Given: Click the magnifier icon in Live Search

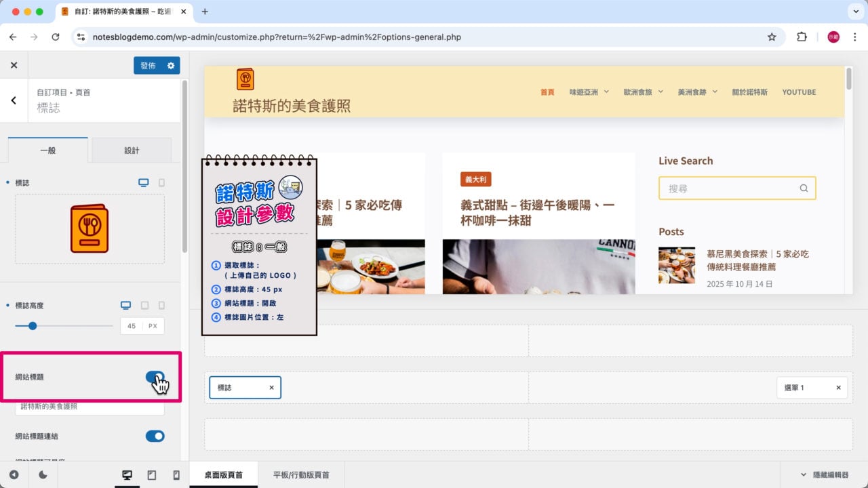Looking at the screenshot, I should 804,188.
